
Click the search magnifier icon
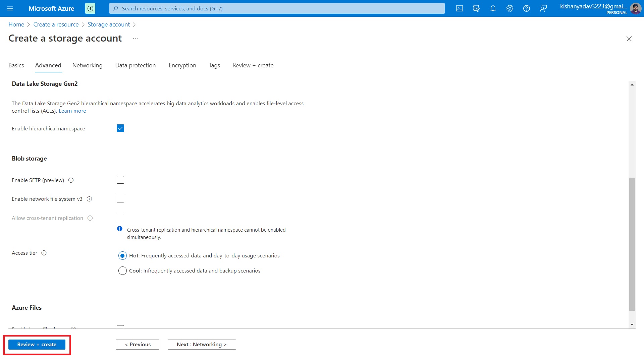click(x=115, y=8)
